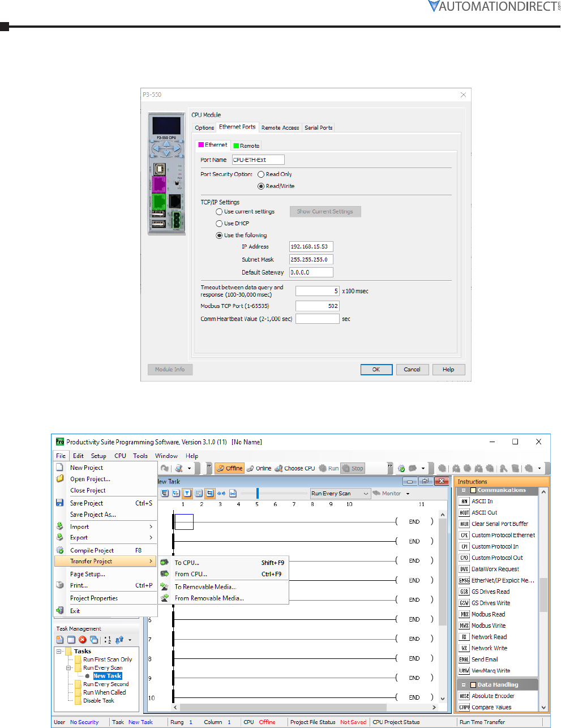Choose the Send Email instruction icon

[x=464, y=660]
